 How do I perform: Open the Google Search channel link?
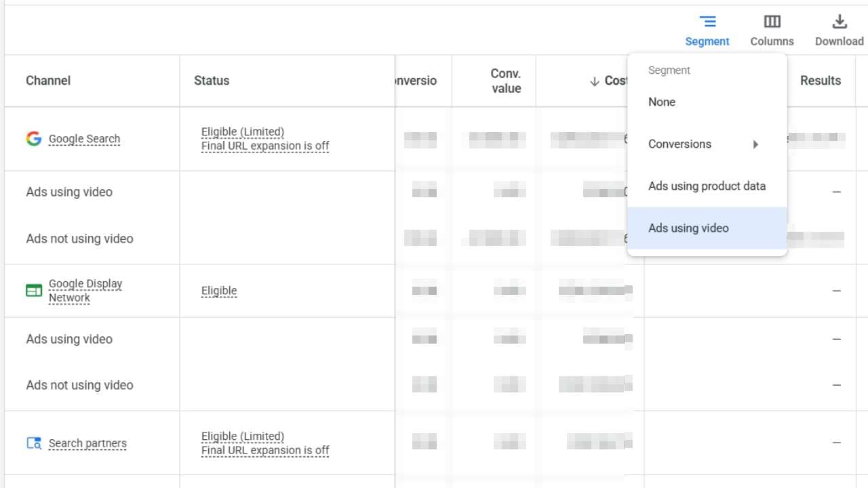coord(84,138)
